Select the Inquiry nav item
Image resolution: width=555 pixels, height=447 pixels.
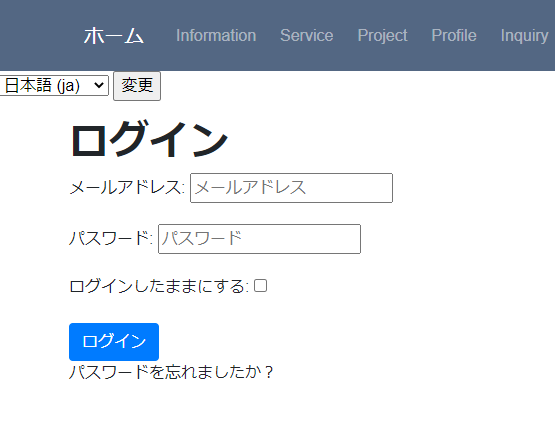[525, 35]
